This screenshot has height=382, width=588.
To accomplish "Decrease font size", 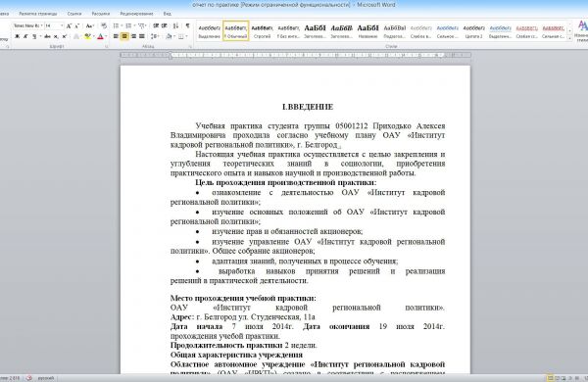I will [x=77, y=25].
